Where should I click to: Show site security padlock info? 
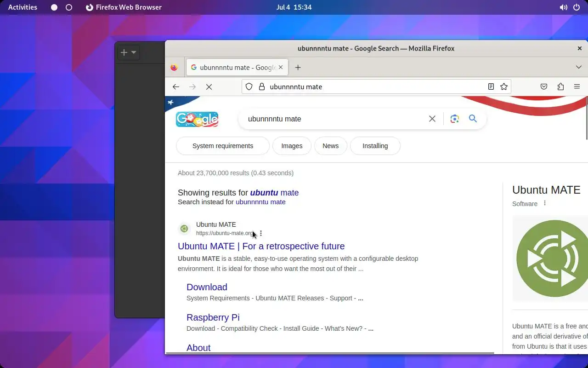click(262, 86)
